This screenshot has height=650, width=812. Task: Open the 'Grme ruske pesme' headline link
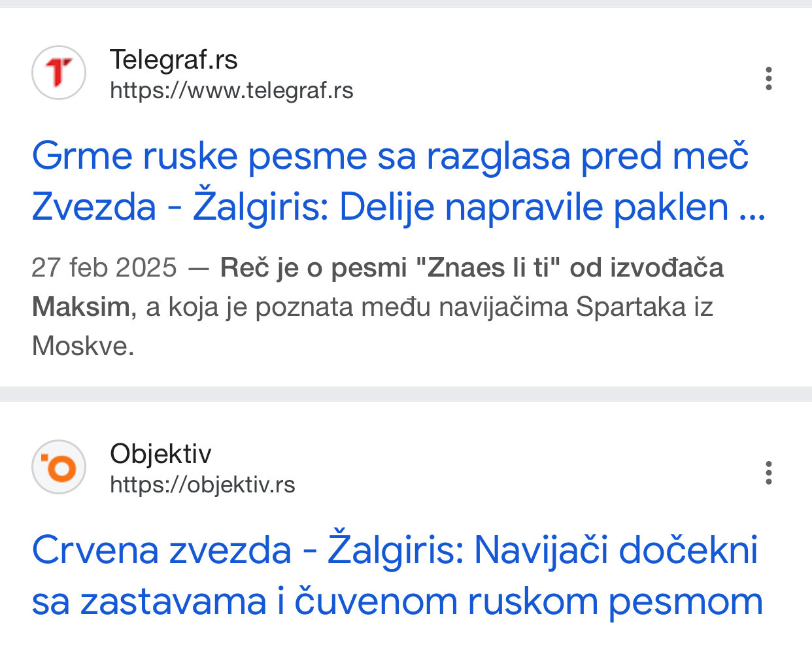click(390, 157)
